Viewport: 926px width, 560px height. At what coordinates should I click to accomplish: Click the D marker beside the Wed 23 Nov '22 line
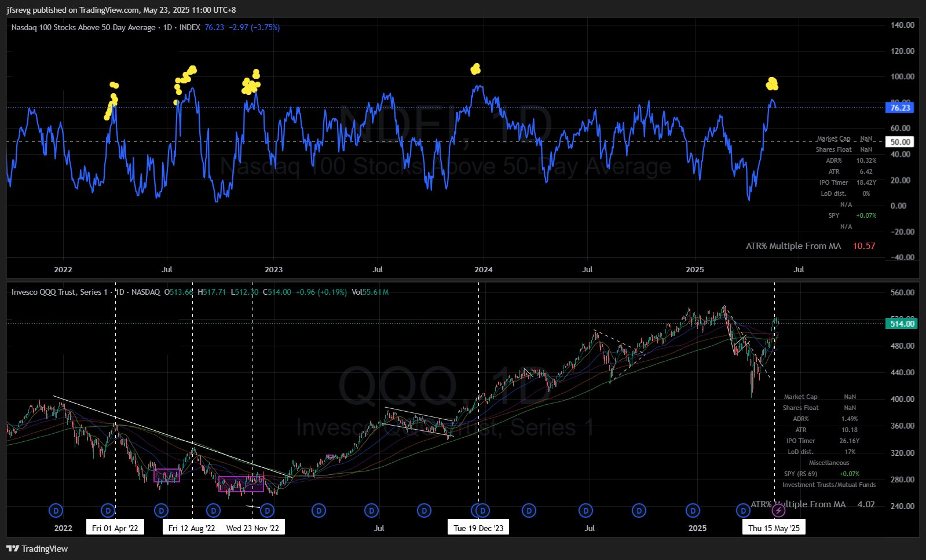click(267, 510)
